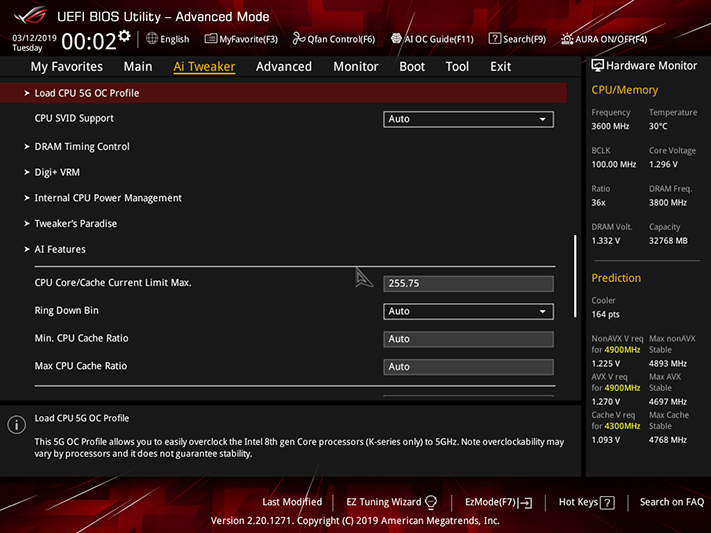Click the ROG logo icon
Viewport: 711px width, 533px height.
coord(30,15)
